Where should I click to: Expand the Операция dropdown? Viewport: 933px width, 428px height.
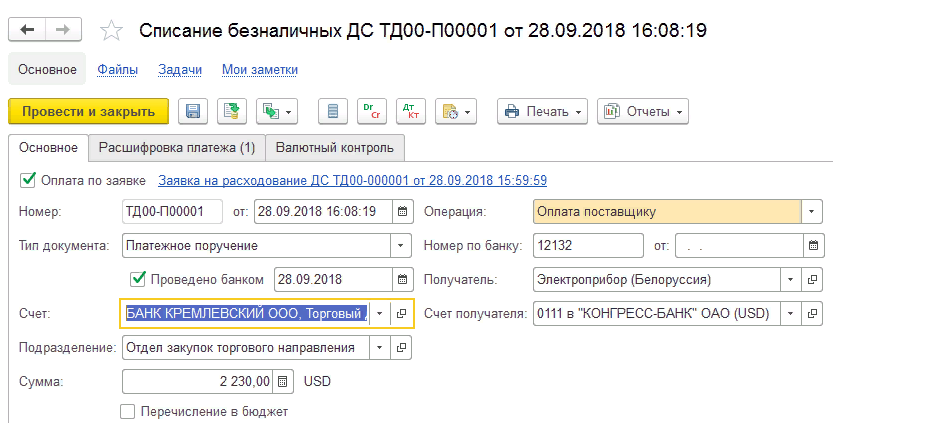click(812, 212)
